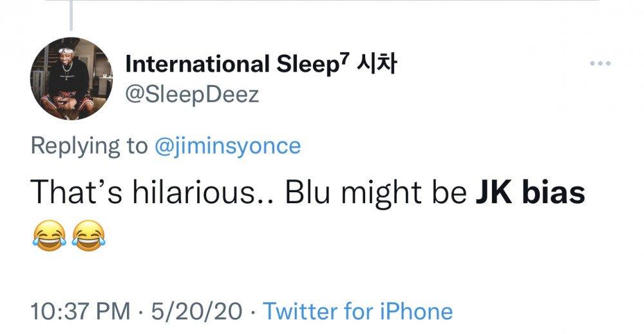Click the "Twitter for iPhone" source link

point(358,312)
